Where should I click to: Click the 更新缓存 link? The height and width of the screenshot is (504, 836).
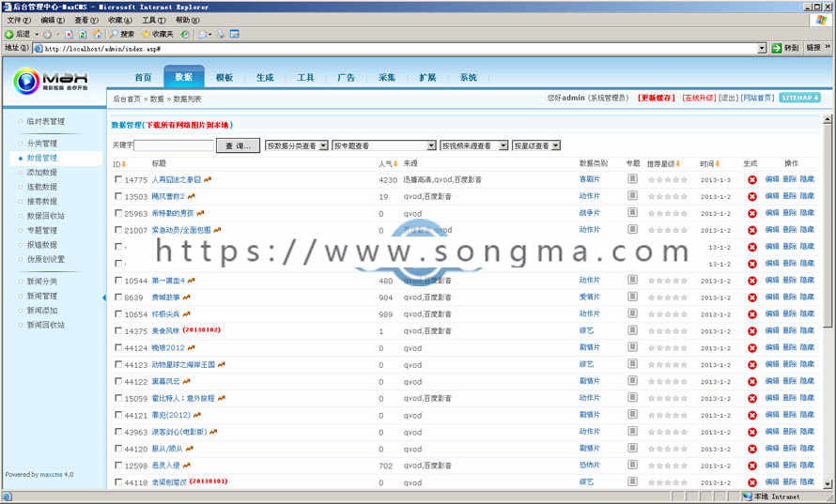[x=657, y=98]
